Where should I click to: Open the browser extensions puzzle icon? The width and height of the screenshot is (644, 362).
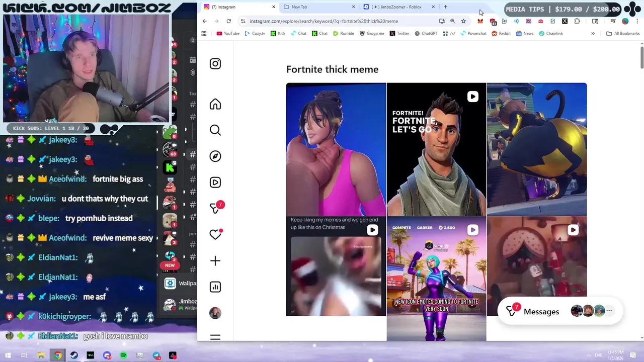pos(577,21)
